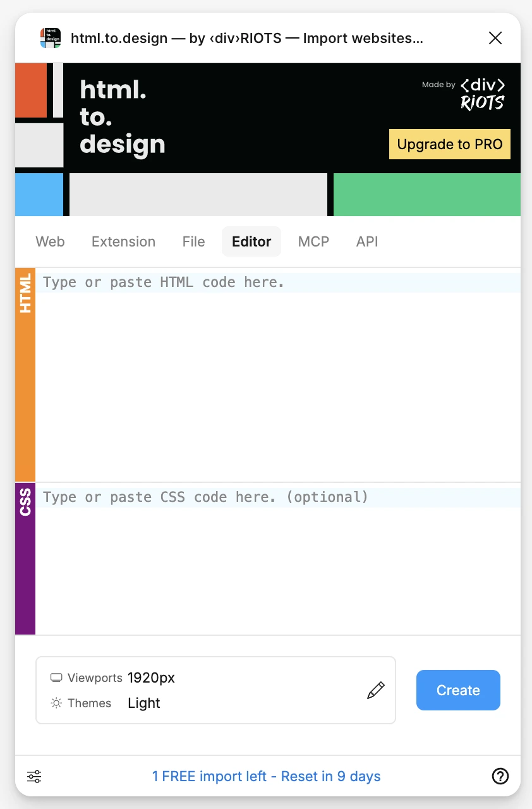
Task: Click the pencil edit icon for viewports
Action: coord(375,690)
